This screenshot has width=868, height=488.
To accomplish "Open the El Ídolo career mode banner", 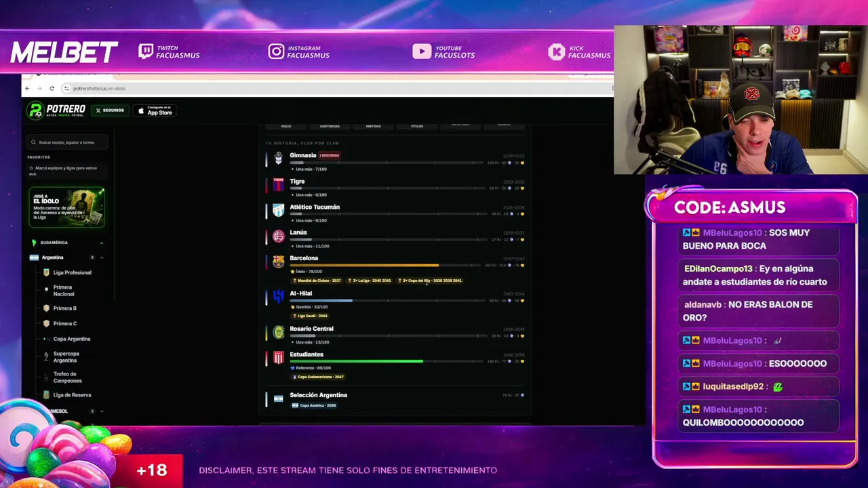I will pos(66,207).
